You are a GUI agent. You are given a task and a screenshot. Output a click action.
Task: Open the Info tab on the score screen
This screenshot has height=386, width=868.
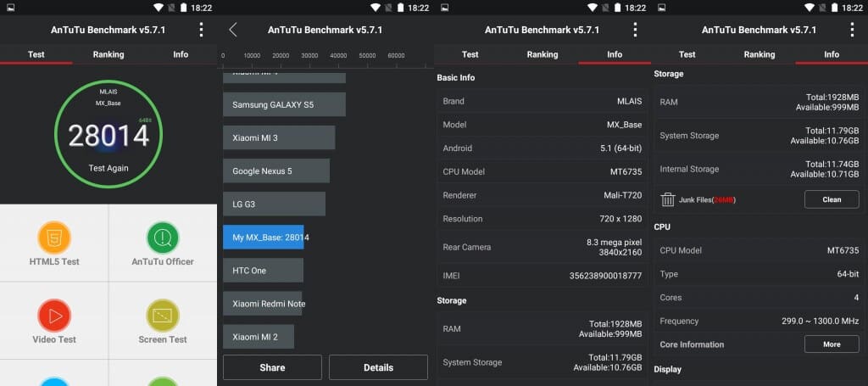point(181,54)
